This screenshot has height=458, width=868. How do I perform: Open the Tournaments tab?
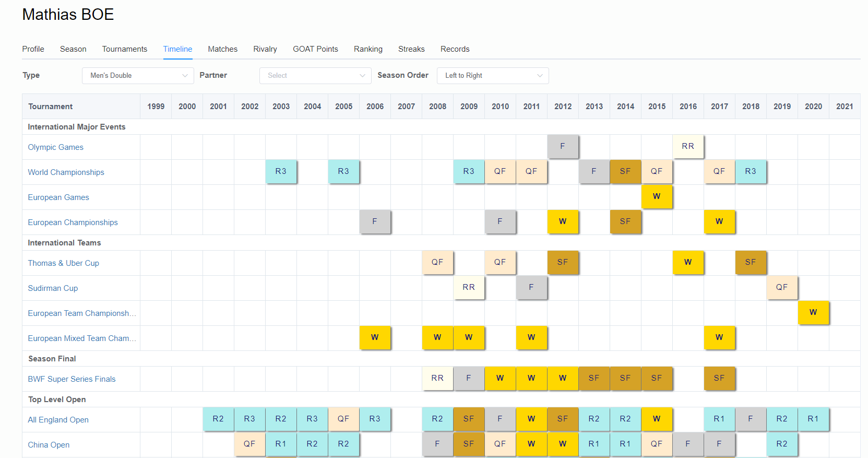(x=124, y=49)
